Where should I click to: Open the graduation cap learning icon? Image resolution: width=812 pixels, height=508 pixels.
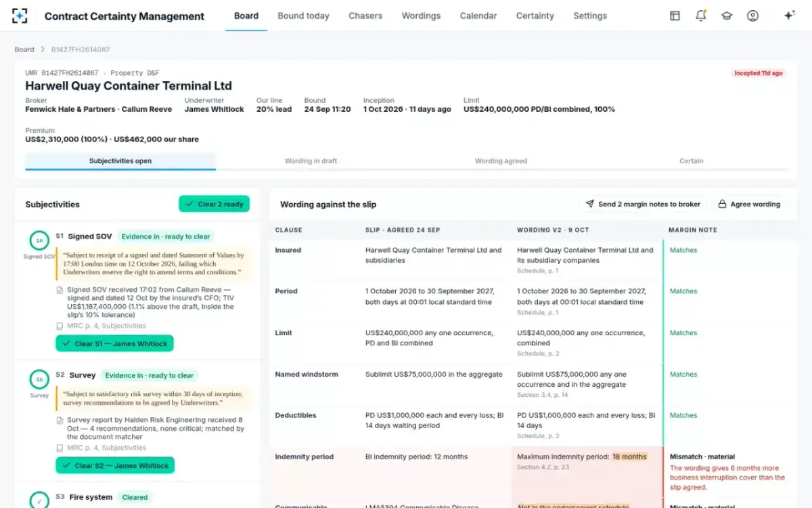(x=727, y=16)
